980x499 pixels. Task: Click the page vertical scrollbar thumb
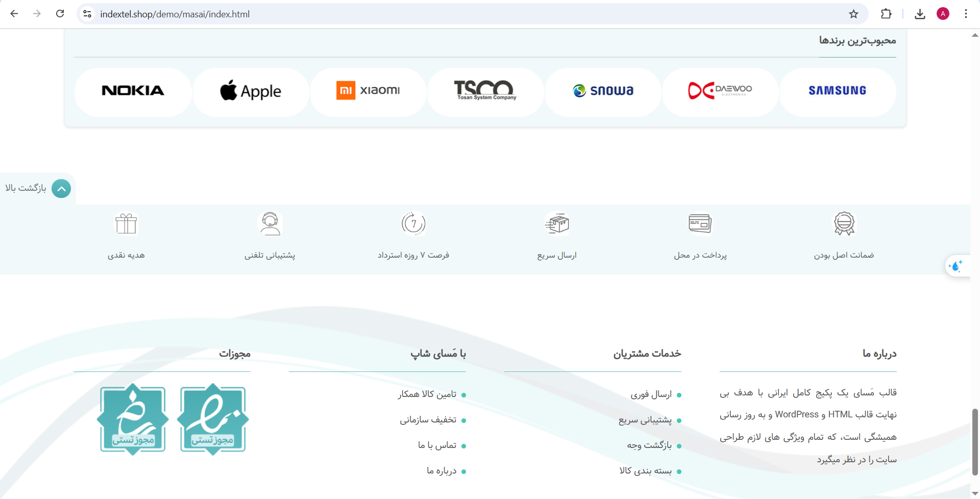(x=975, y=441)
